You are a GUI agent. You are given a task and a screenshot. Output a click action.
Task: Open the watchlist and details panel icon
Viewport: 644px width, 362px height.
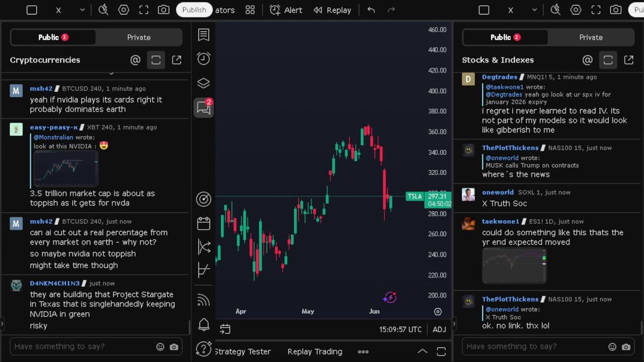point(203,35)
